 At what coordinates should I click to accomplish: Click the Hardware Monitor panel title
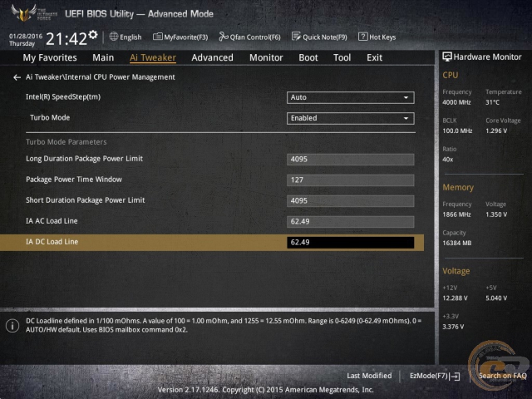point(487,57)
